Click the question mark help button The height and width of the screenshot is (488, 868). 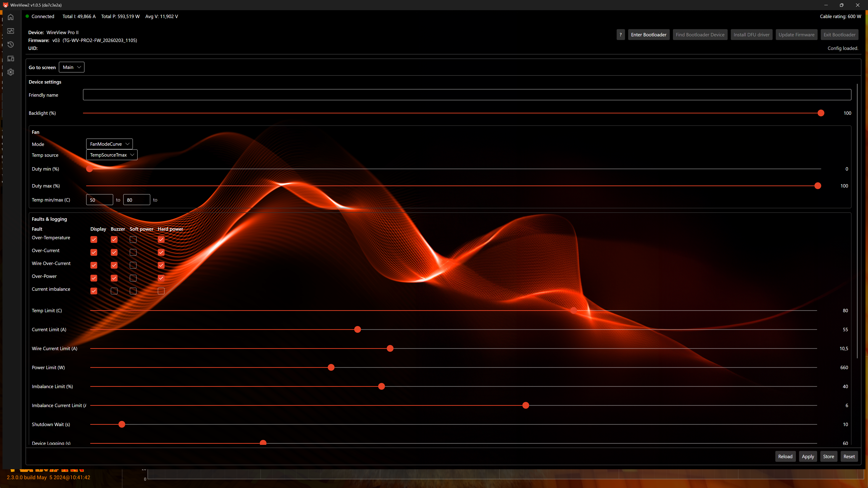620,35
